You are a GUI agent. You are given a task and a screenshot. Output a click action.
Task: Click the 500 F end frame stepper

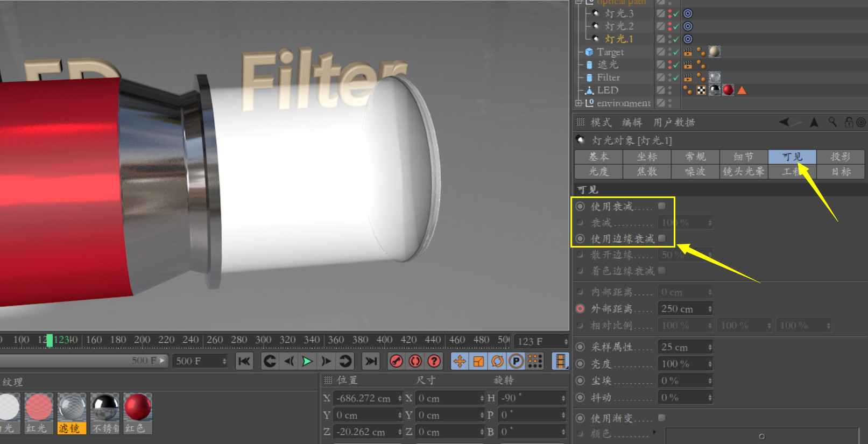(x=224, y=361)
